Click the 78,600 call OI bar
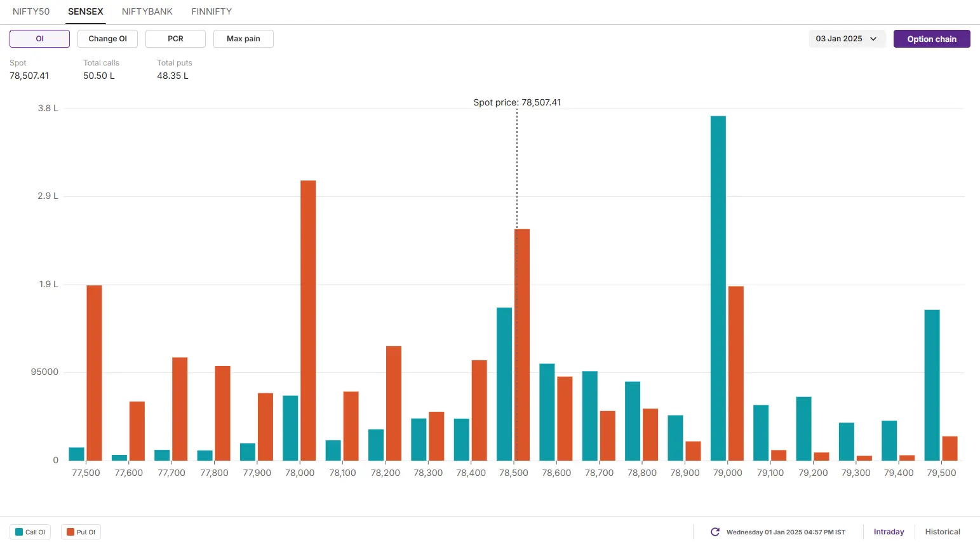Image resolution: width=980 pixels, height=542 pixels. (x=547, y=412)
